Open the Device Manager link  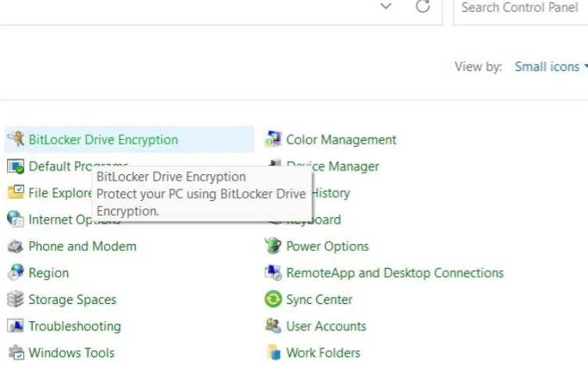point(344,166)
